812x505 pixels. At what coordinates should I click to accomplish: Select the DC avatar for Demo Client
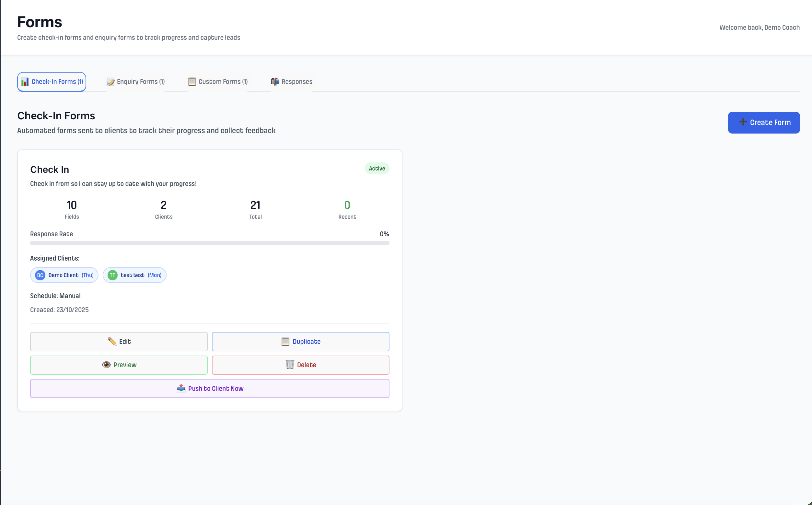pyautogui.click(x=40, y=275)
